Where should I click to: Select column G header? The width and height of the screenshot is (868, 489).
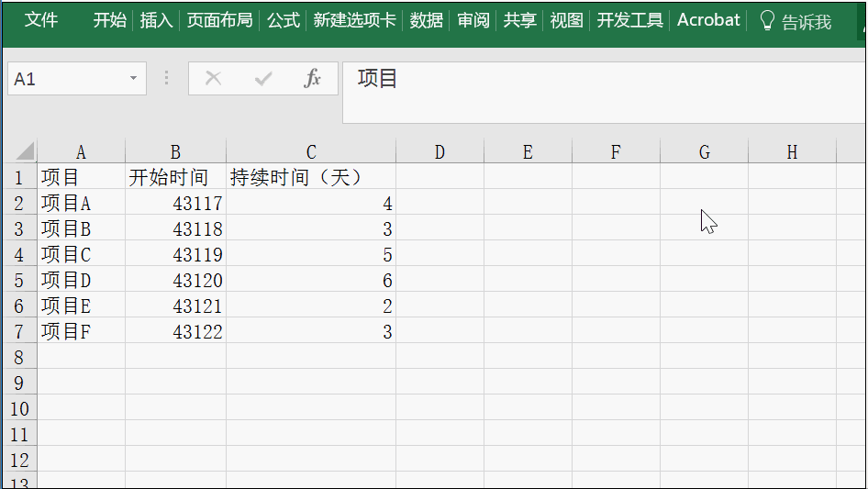[x=704, y=151]
